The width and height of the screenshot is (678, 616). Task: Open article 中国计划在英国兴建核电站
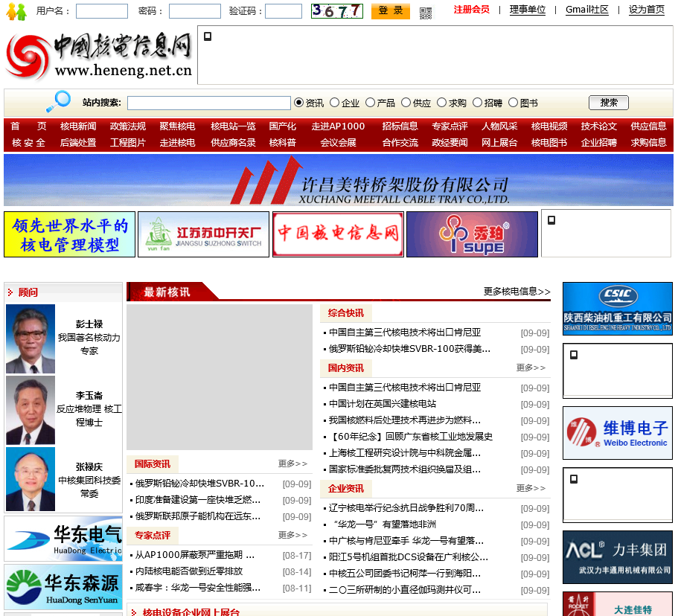coord(383,404)
